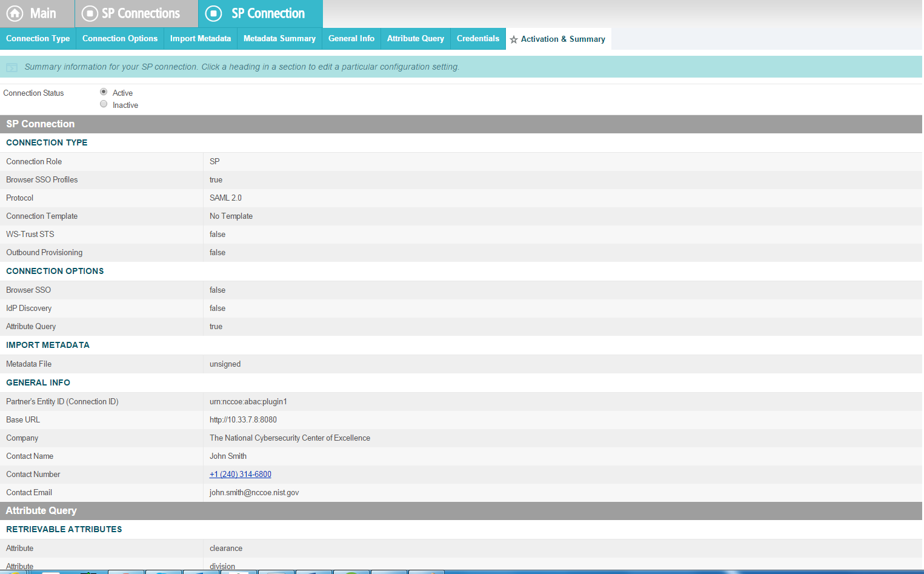Set Connection Status to Active
This screenshot has height=574, width=924.
pyautogui.click(x=104, y=92)
